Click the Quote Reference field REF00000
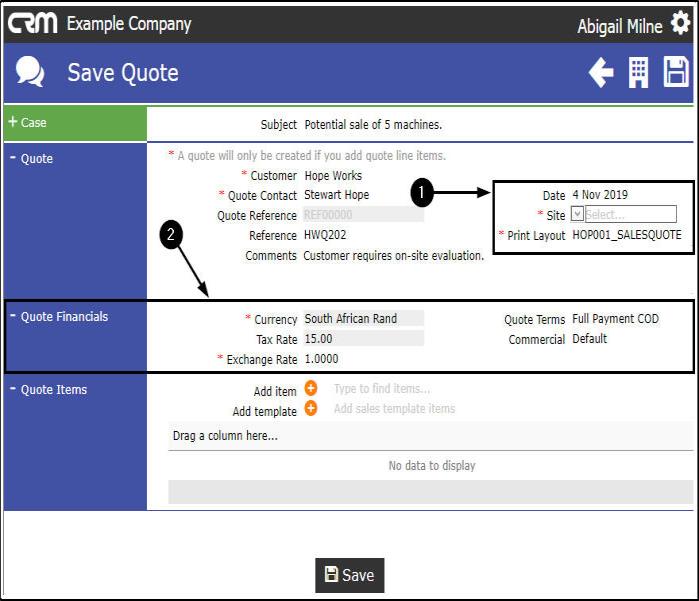The image size is (699, 601). click(363, 214)
